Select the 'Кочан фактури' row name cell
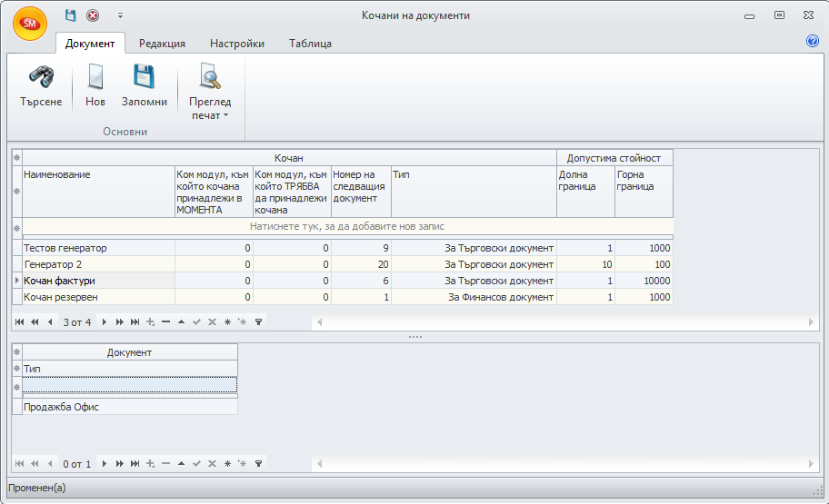Viewport: 829px width, 504px height. pos(98,281)
